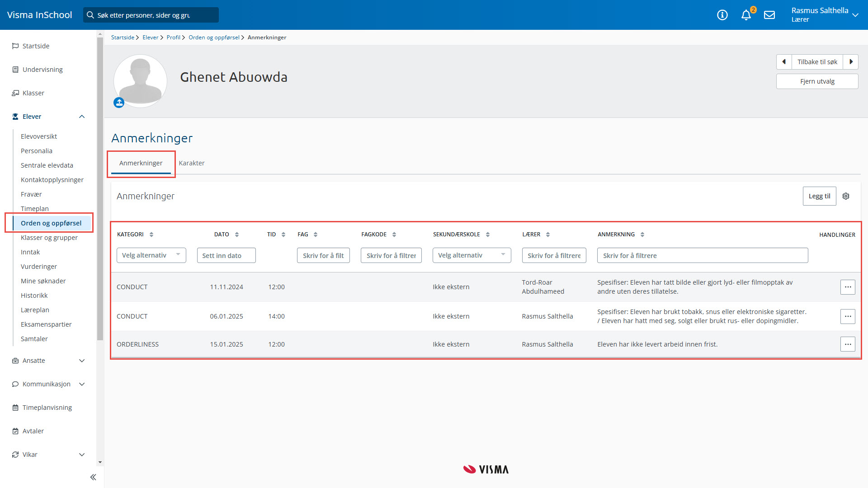Click the information circle icon
The height and width of the screenshot is (488, 868).
(722, 15)
